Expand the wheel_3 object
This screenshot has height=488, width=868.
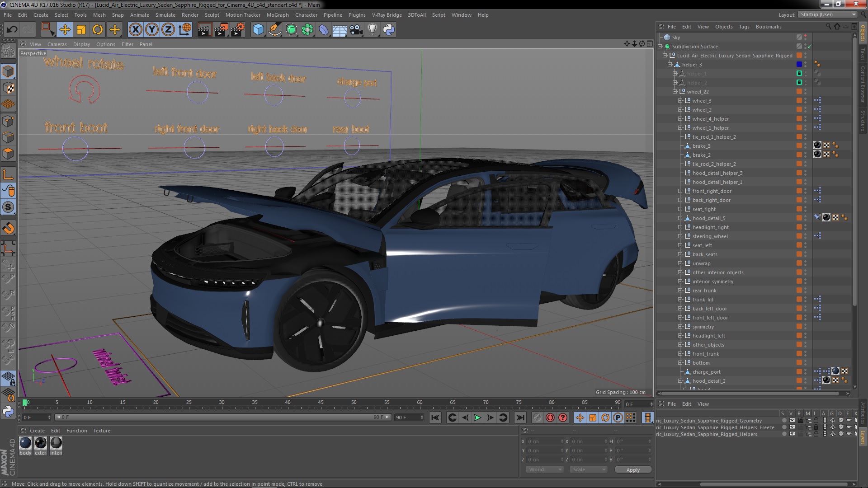(680, 101)
